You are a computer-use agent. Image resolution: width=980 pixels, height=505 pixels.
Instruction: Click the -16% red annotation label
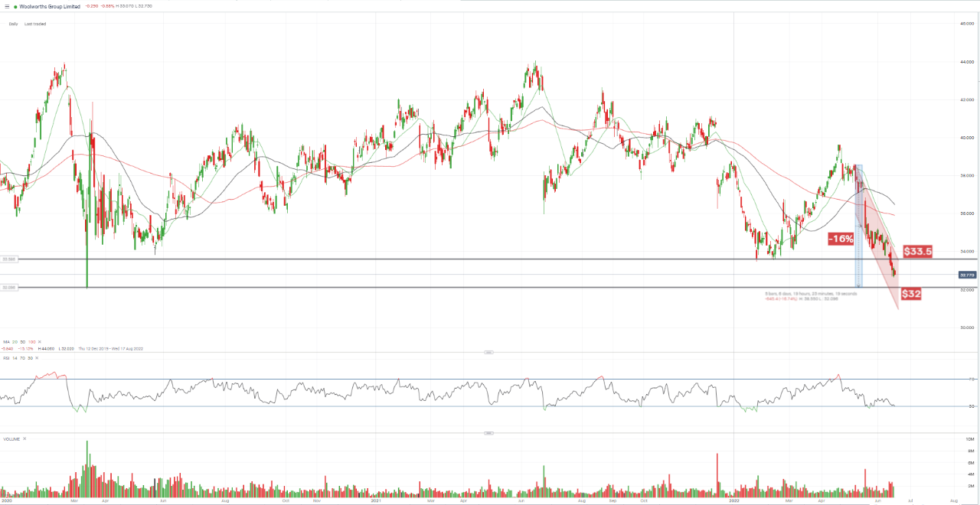coord(841,239)
